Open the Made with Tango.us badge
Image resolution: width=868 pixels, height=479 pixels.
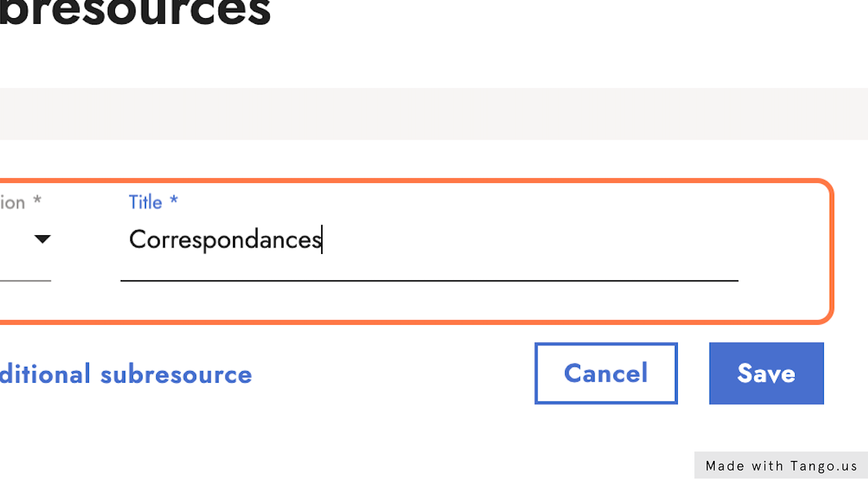point(780,466)
